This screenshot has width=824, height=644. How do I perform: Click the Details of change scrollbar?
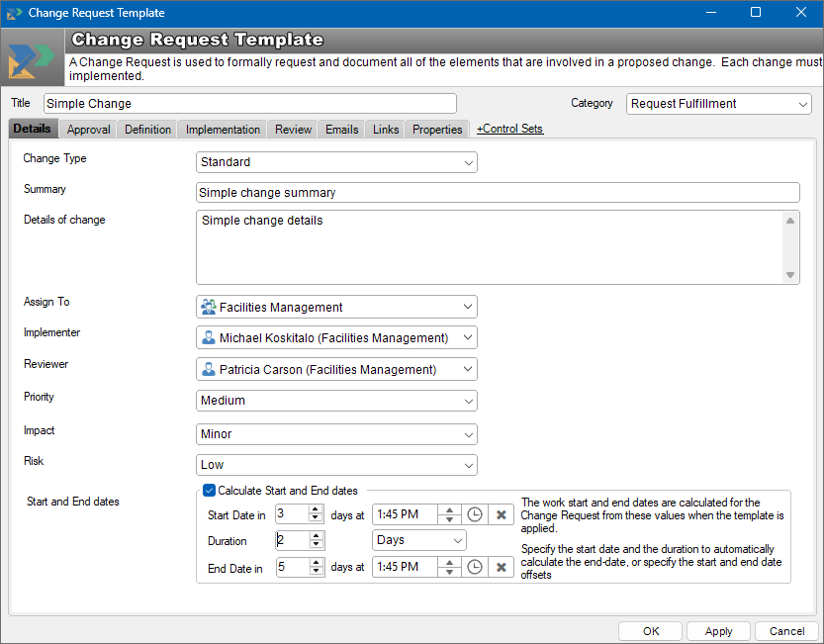point(790,247)
